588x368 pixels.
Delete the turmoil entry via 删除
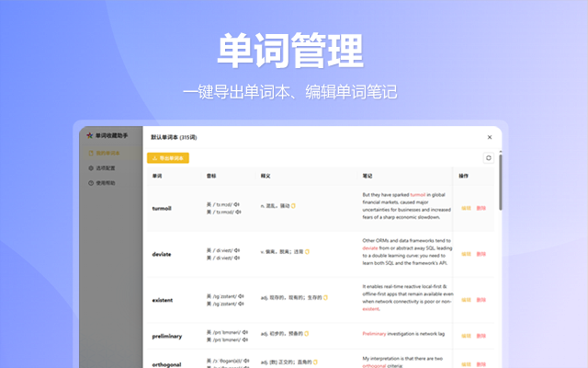[481, 208]
